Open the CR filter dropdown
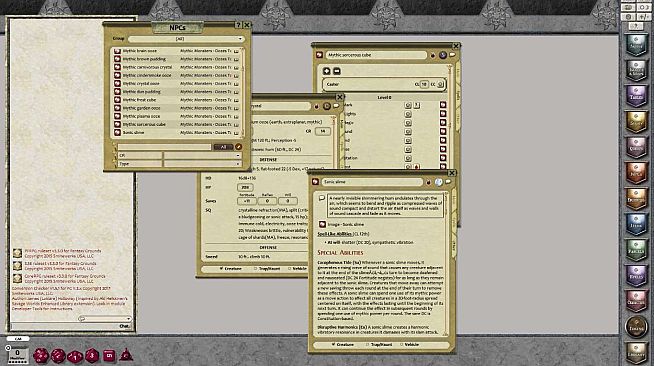 click(203, 155)
